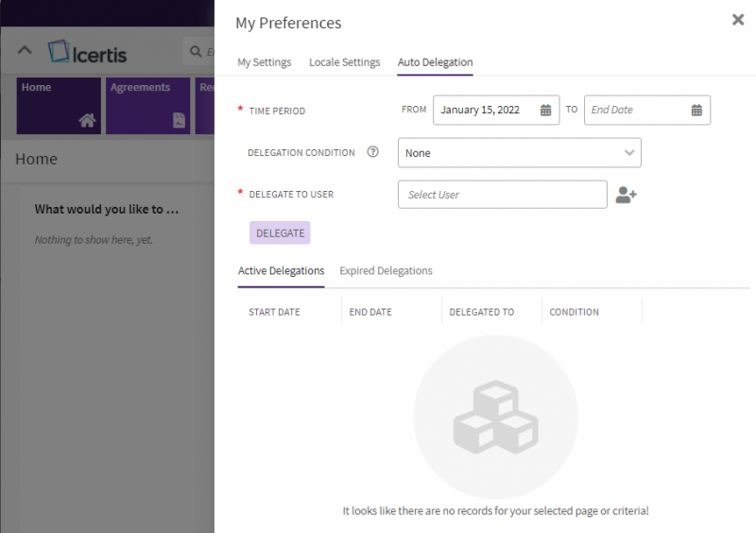Click the DELEGATE TO USER label
Screen dimensions: 756x533
[291, 195]
